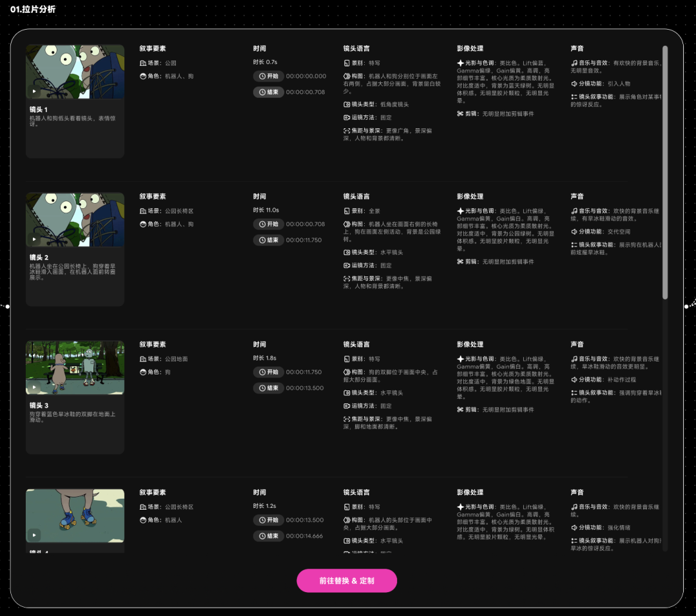The image size is (696, 616).
Task: Play the 镜头 1 thumbnail video
Action: 34,91
